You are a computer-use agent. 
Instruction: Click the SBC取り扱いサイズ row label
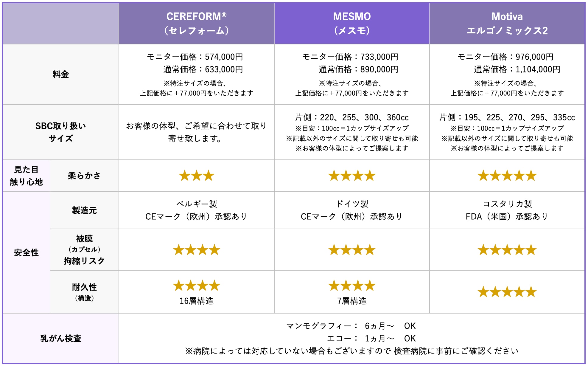(61, 132)
